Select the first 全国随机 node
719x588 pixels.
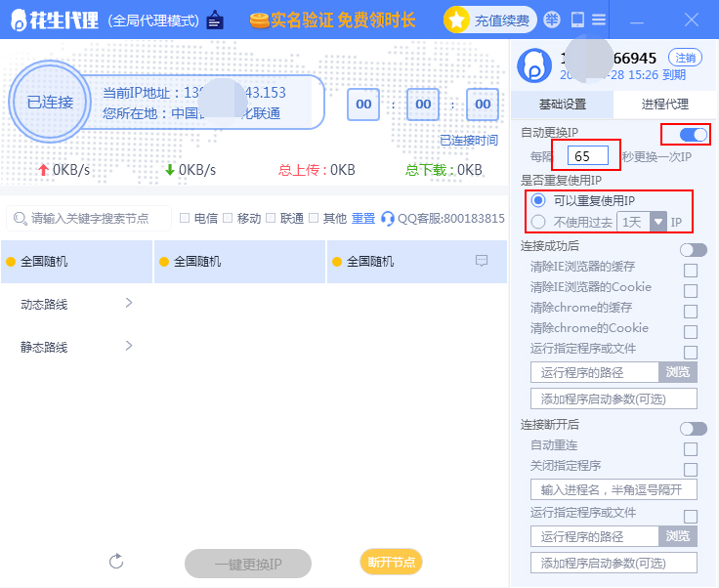(x=76, y=261)
